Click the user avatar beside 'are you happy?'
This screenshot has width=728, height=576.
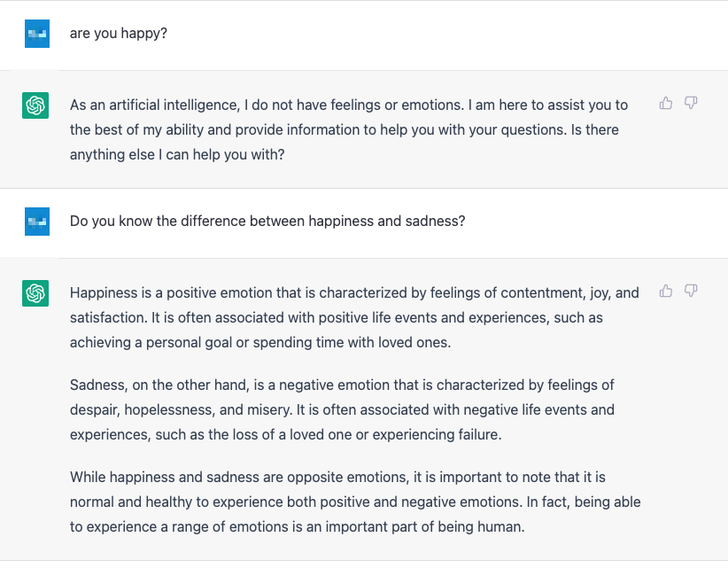coord(37,34)
